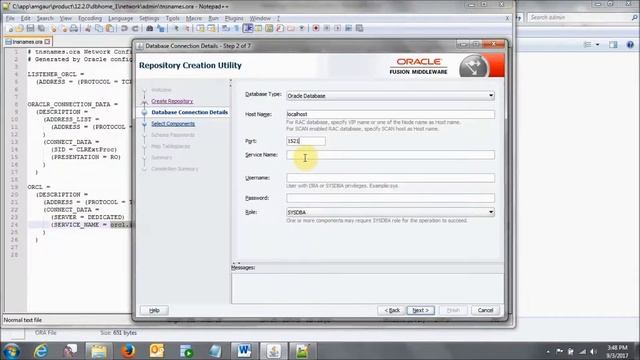Toggle Show All Characters icon in Notepad++
Screen dimensions: 640x360
click(237, 28)
